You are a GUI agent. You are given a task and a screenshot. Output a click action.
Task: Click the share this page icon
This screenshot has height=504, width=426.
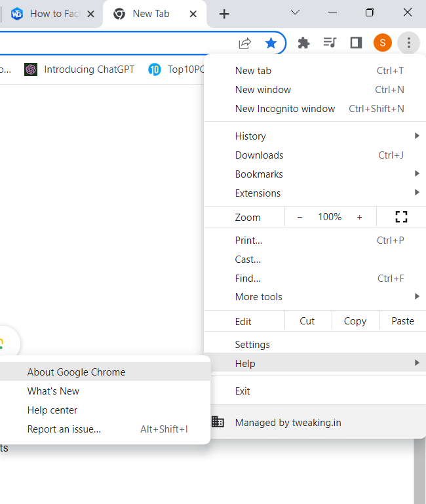coord(244,43)
